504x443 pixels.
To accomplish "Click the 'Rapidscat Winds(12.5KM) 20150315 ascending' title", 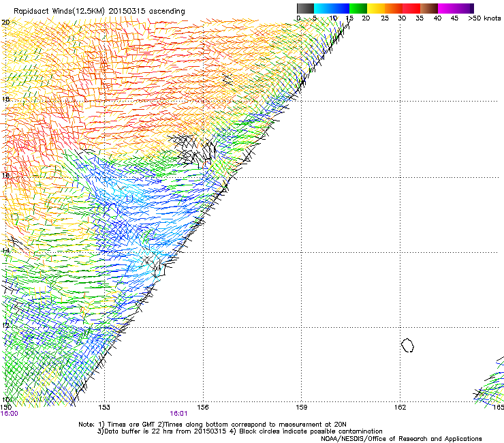I will pyautogui.click(x=99, y=12).
